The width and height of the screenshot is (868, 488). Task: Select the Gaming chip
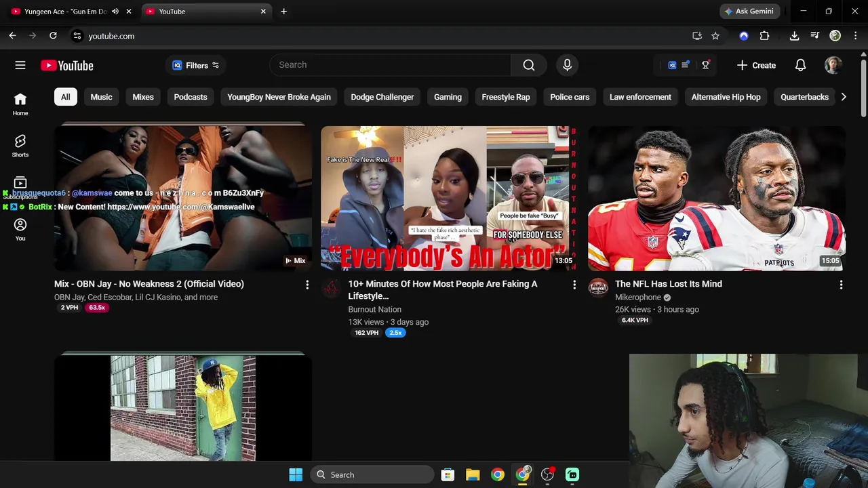coord(448,97)
